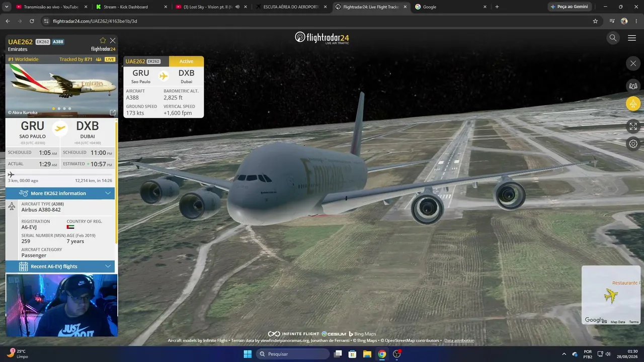Go back in browser history
Viewport: 644px width, 362px height.
click(x=8, y=21)
